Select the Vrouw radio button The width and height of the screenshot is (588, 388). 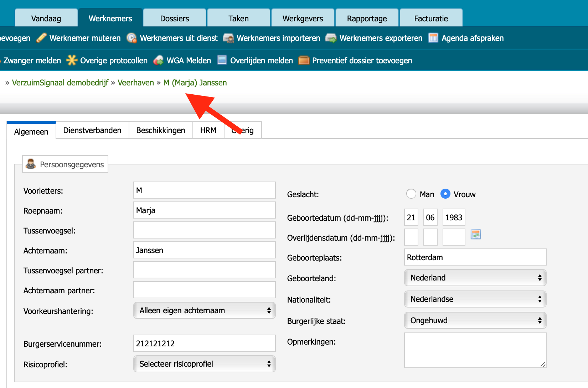445,194
